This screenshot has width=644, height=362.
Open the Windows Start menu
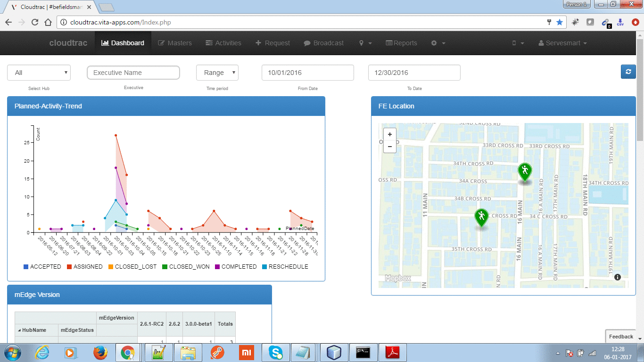[13, 353]
